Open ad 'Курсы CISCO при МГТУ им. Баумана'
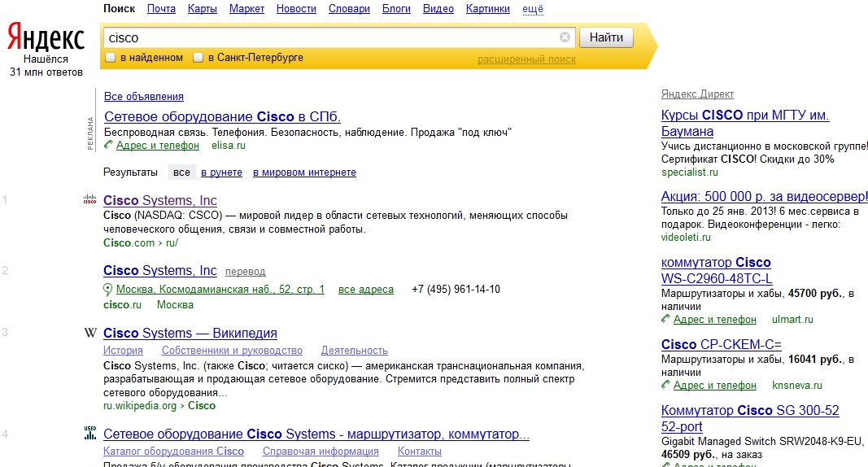868x467 pixels. (x=745, y=123)
